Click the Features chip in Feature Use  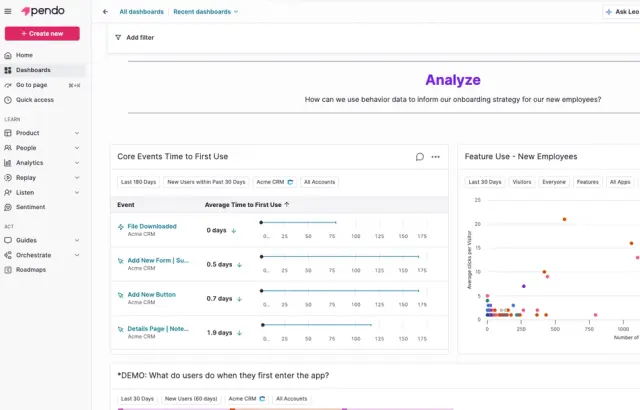click(587, 182)
